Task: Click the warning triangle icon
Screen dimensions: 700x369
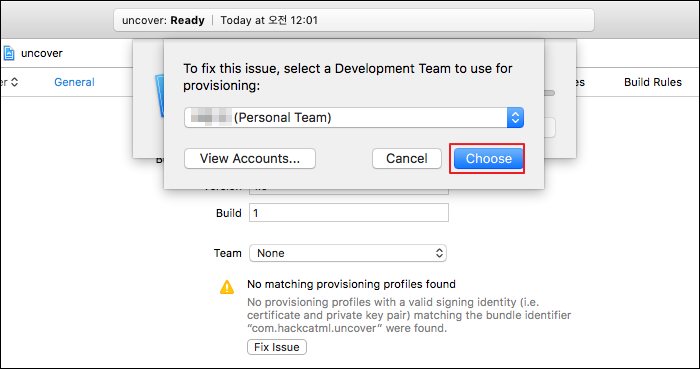Action: (x=227, y=287)
